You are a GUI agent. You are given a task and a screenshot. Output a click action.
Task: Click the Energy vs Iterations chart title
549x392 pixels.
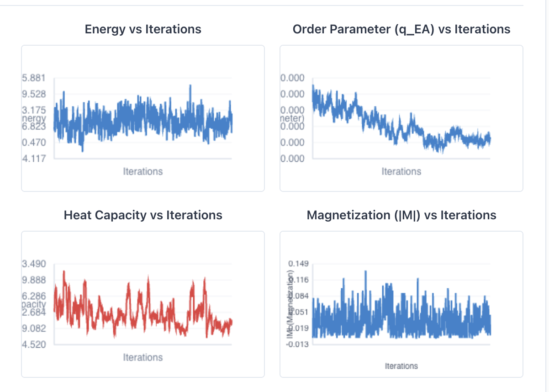coord(143,29)
